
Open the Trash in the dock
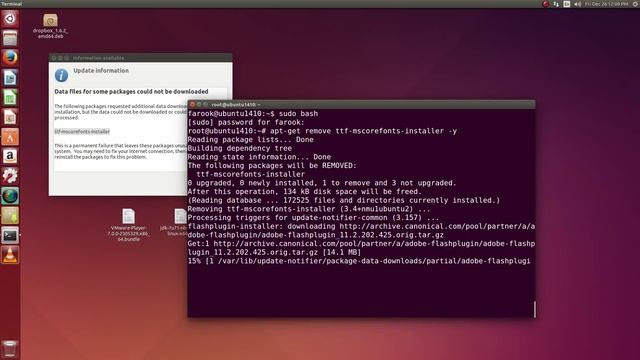point(10,349)
